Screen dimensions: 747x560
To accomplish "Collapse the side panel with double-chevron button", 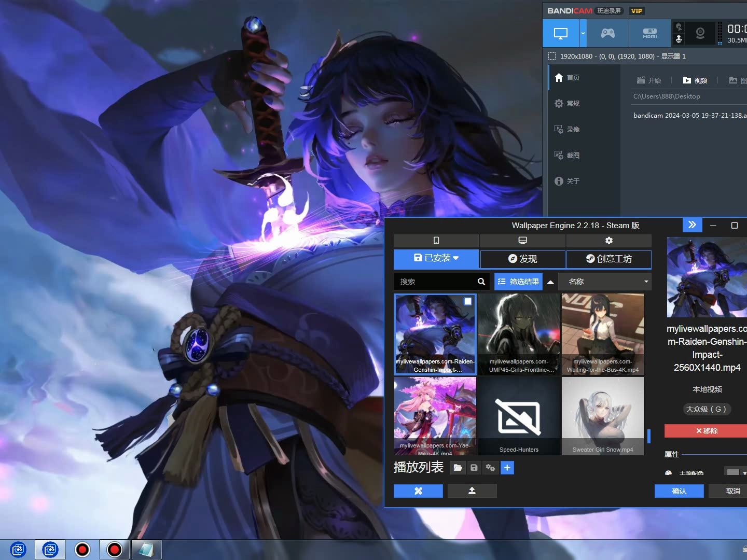I will tap(692, 225).
